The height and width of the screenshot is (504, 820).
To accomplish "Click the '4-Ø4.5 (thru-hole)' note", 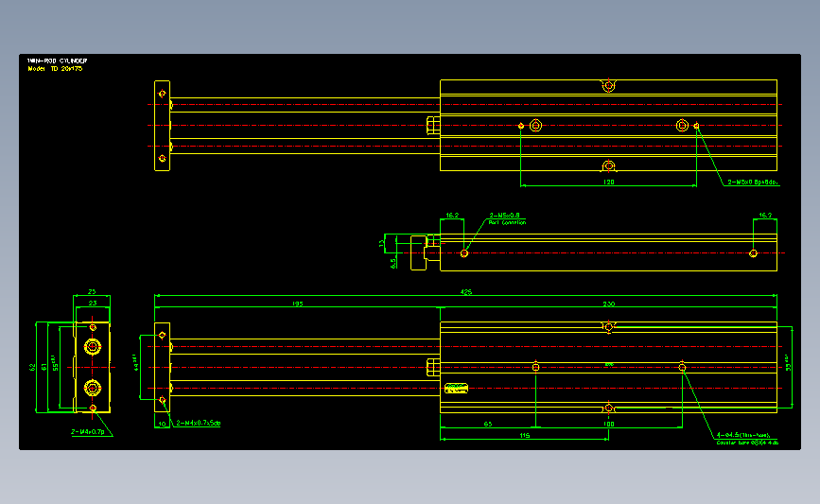I will [x=743, y=435].
